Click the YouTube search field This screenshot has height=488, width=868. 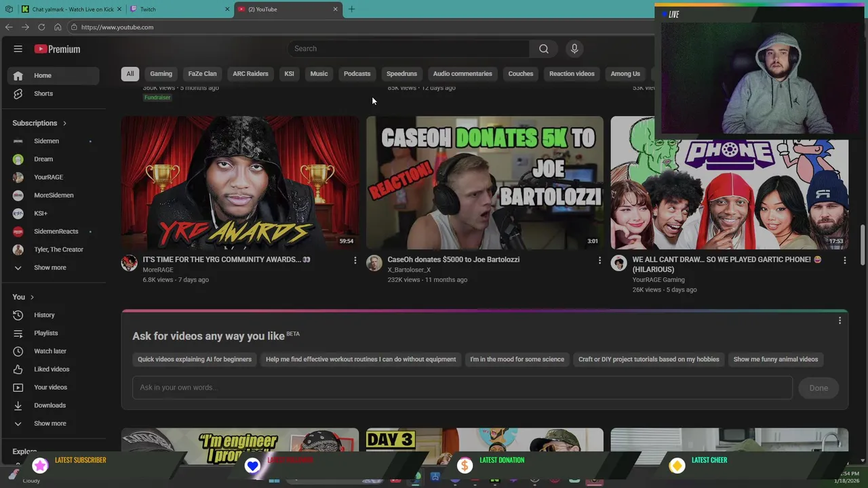409,49
